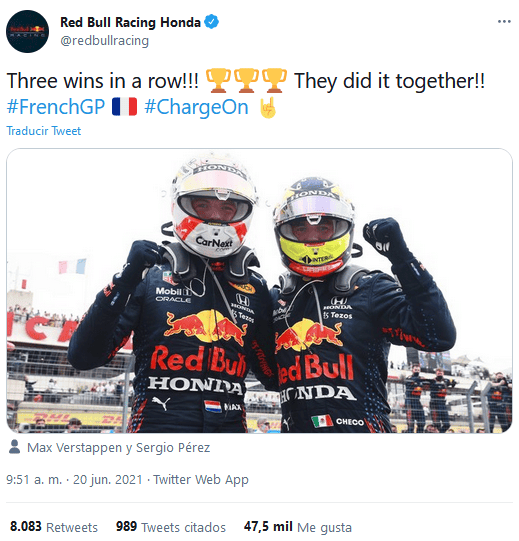Screen dimensions: 519x541
Task: Open tagged Max Verstappen y Sergio Pérez
Action: point(118,447)
